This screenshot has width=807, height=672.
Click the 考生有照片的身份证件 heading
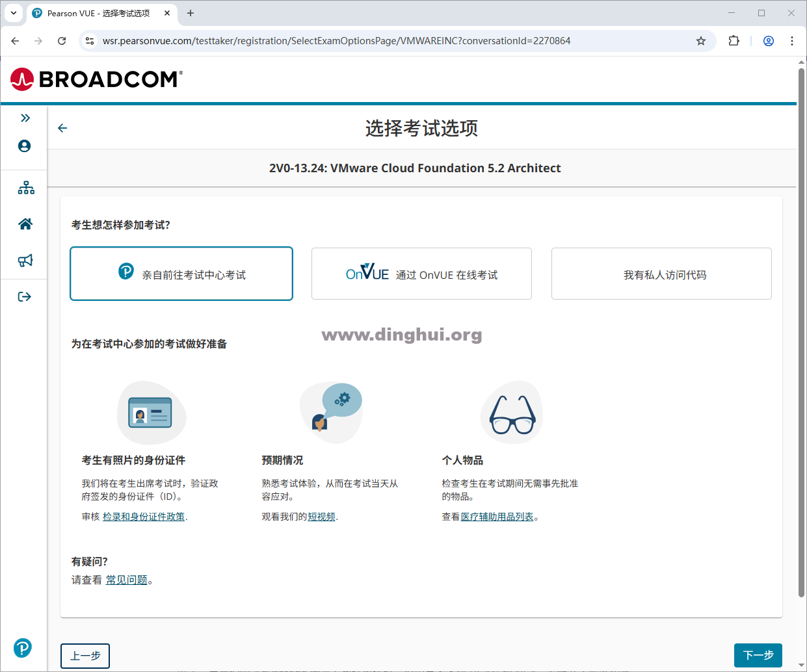click(x=133, y=460)
